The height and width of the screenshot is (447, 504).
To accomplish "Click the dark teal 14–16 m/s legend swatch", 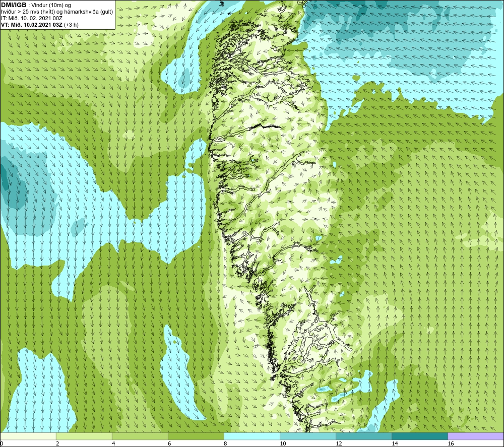I will click(x=419, y=436).
